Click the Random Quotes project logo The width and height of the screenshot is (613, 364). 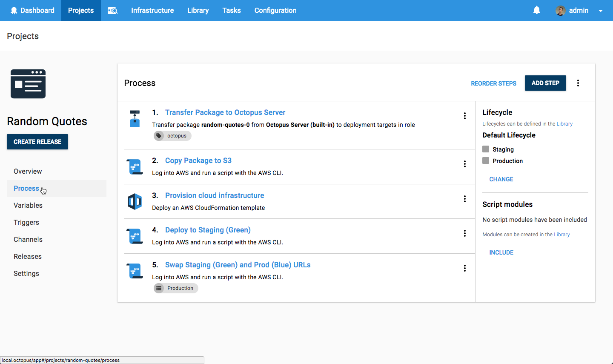[28, 83]
